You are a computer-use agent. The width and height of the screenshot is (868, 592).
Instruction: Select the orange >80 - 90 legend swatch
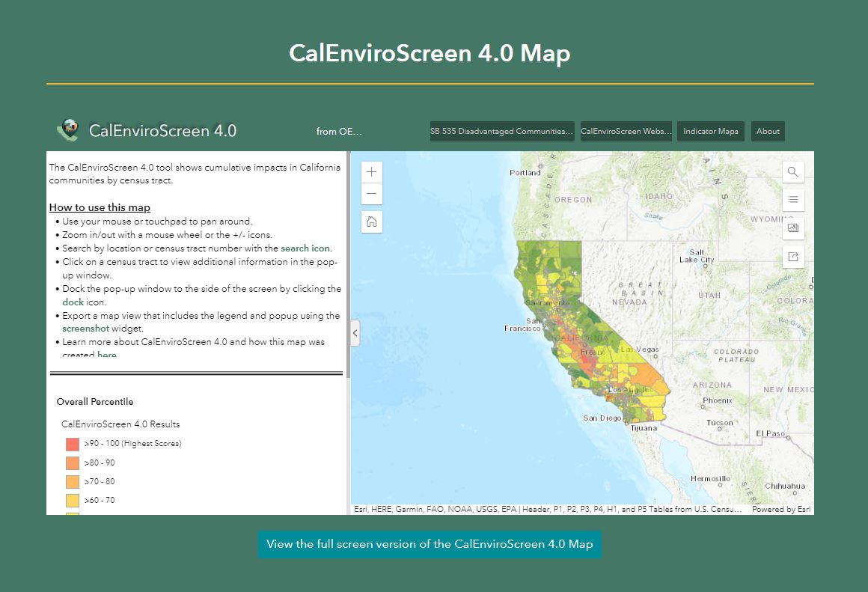73,463
